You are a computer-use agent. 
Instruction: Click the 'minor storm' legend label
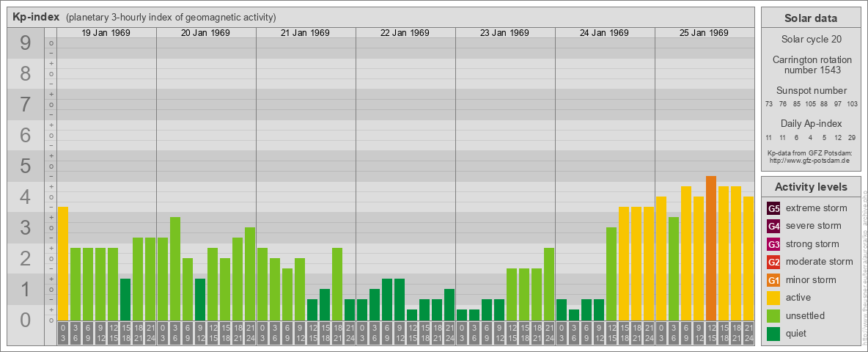[x=810, y=280]
